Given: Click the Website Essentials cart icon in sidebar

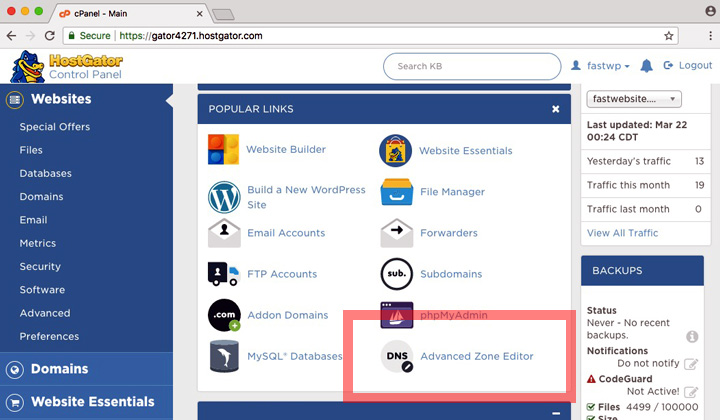Looking at the screenshot, I should [x=15, y=402].
